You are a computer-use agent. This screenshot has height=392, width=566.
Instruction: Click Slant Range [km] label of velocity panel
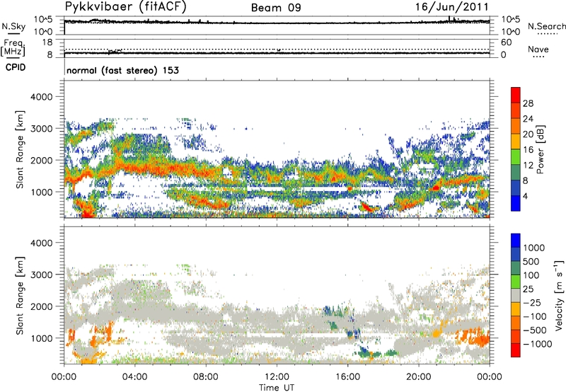click(x=20, y=296)
